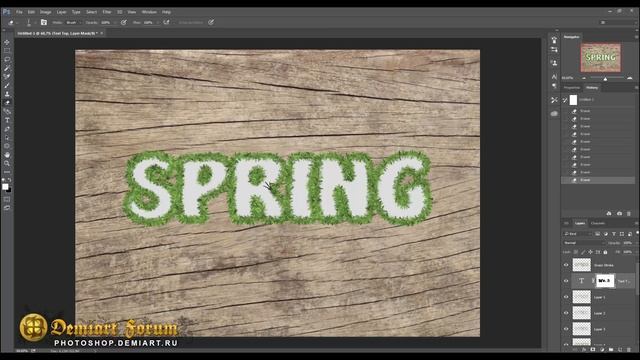Image resolution: width=640 pixels, height=360 pixels.
Task: Click pressure for opacity icon
Action: click(124, 22)
